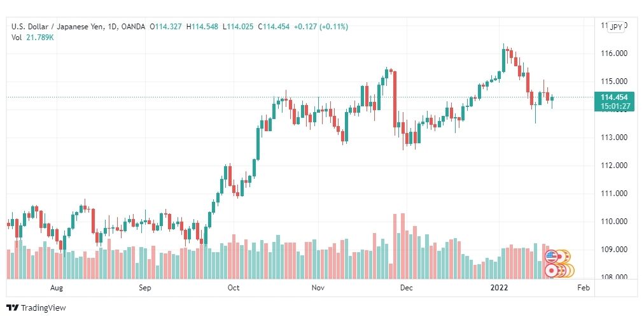
Task: Click the JPY currency label button
Action: tap(615, 27)
